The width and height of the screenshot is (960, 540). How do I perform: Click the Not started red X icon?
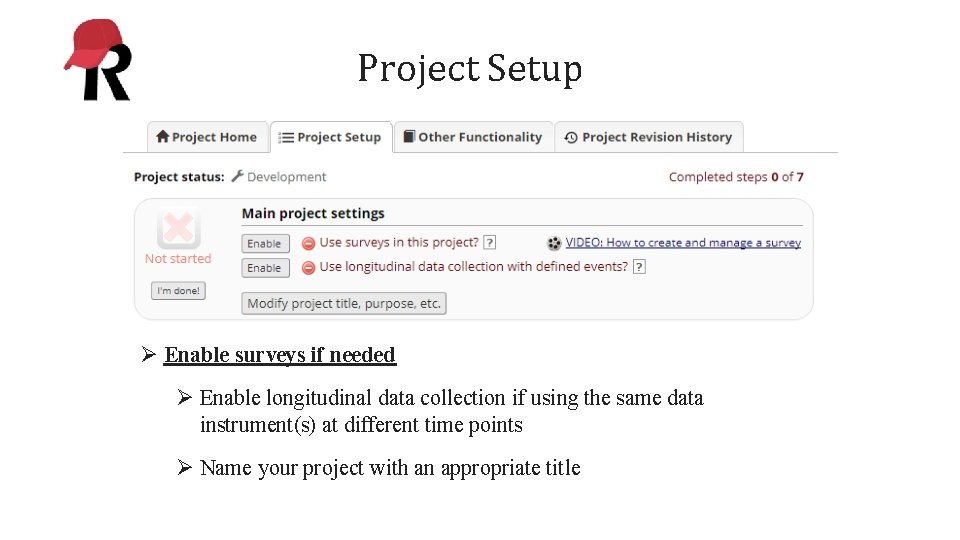click(x=178, y=229)
